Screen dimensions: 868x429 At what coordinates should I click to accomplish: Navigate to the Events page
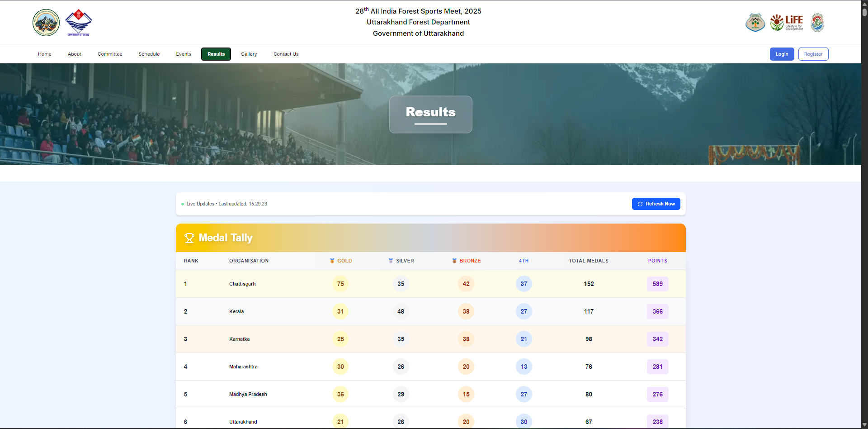(x=184, y=54)
